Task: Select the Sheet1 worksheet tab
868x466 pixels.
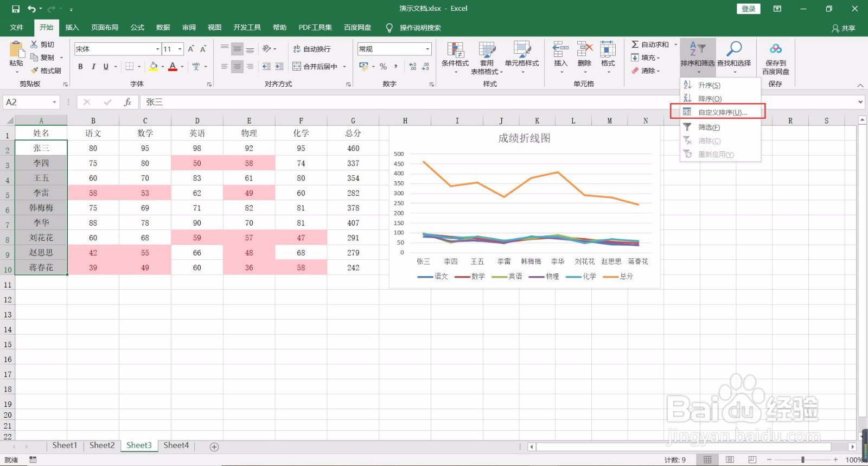Action: pos(65,445)
